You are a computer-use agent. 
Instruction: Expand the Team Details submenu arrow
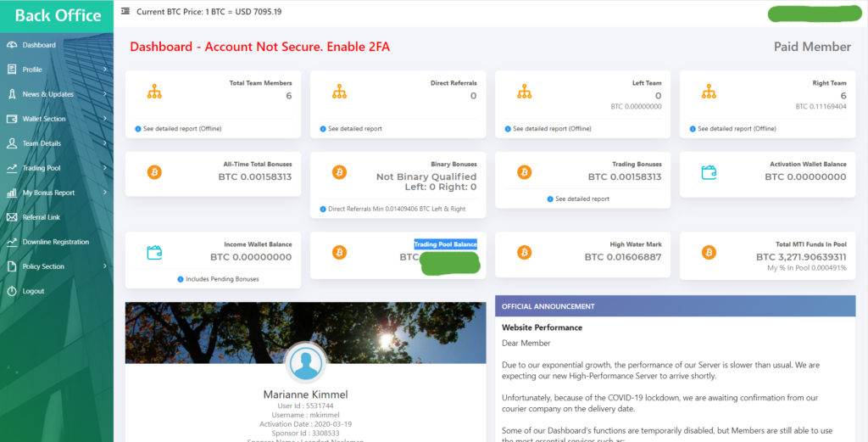click(x=104, y=143)
